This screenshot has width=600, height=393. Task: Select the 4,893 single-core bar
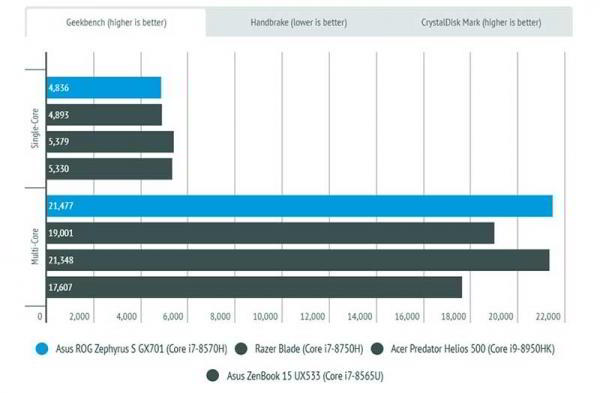104,115
